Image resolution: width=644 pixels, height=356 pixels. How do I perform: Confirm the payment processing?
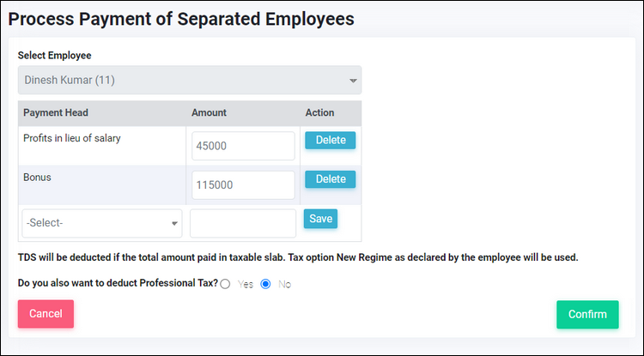tap(587, 315)
